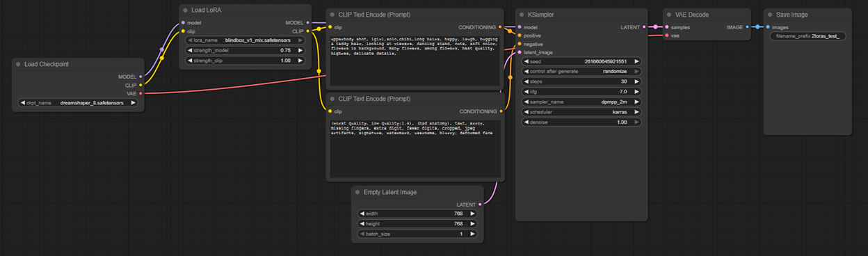Click the model input socket on KSampler

point(519,27)
